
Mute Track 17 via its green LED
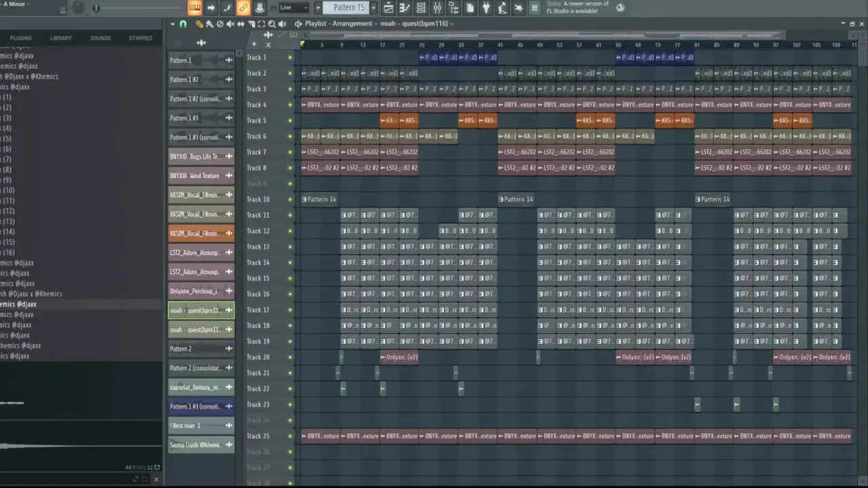[290, 310]
